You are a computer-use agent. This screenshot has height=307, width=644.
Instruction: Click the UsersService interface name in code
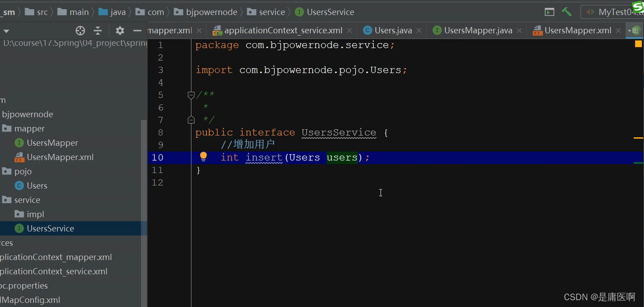pos(338,133)
